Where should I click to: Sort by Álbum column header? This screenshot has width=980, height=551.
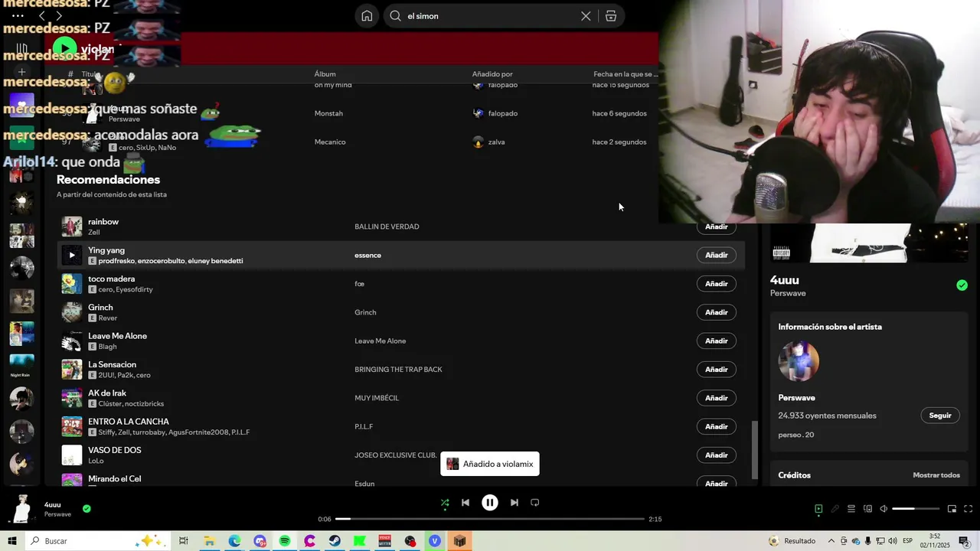[325, 74]
